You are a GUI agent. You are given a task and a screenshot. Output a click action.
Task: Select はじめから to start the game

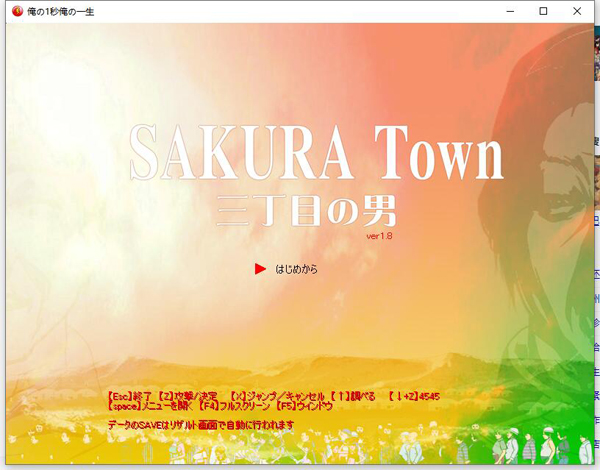296,269
